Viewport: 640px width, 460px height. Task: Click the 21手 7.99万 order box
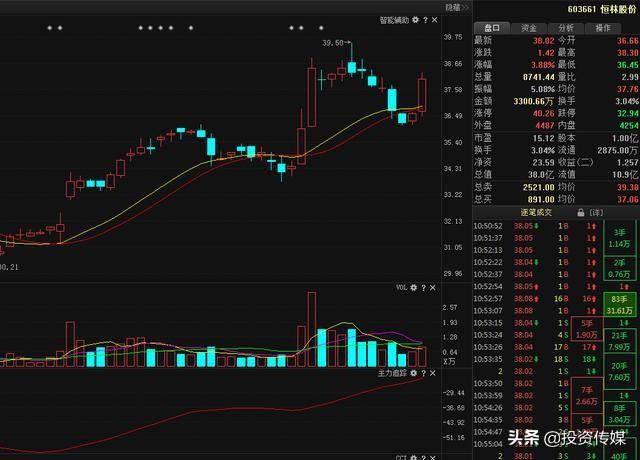point(619,341)
